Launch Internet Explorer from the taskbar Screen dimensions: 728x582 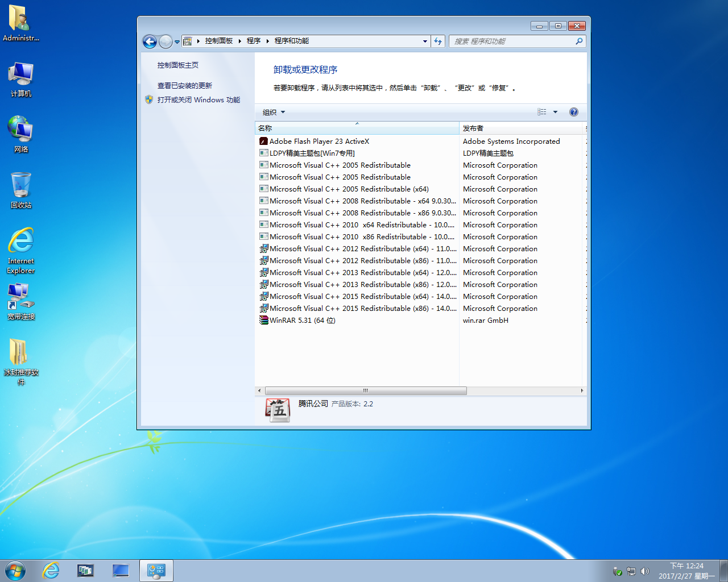click(x=51, y=571)
